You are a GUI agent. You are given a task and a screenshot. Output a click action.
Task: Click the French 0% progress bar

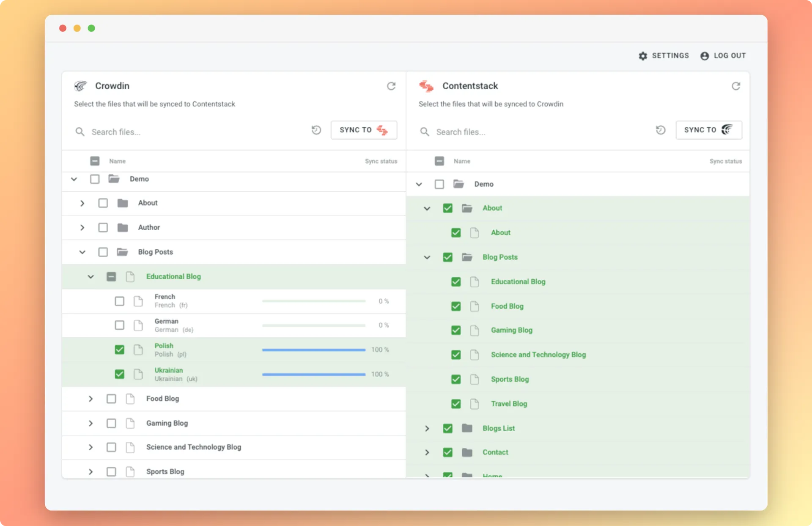[314, 301]
